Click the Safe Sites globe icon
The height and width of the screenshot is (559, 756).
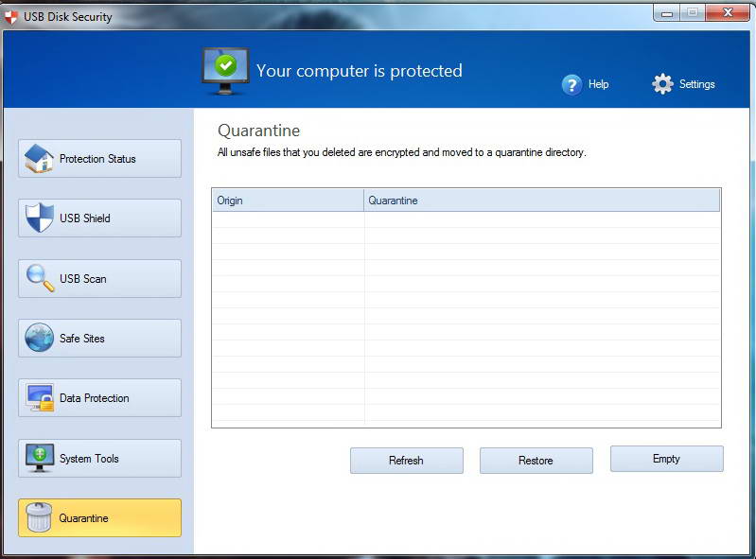[40, 338]
